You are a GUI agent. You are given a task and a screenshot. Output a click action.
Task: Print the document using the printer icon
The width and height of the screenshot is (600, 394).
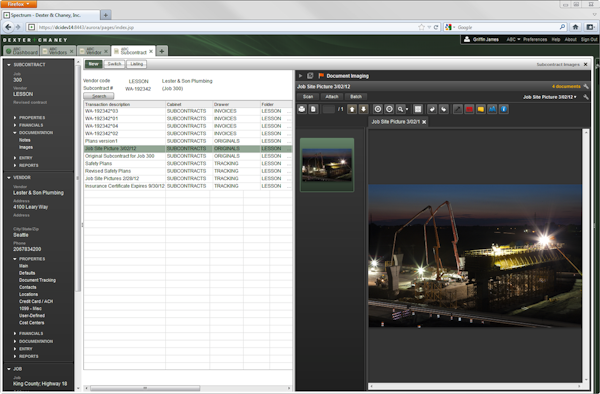point(302,109)
